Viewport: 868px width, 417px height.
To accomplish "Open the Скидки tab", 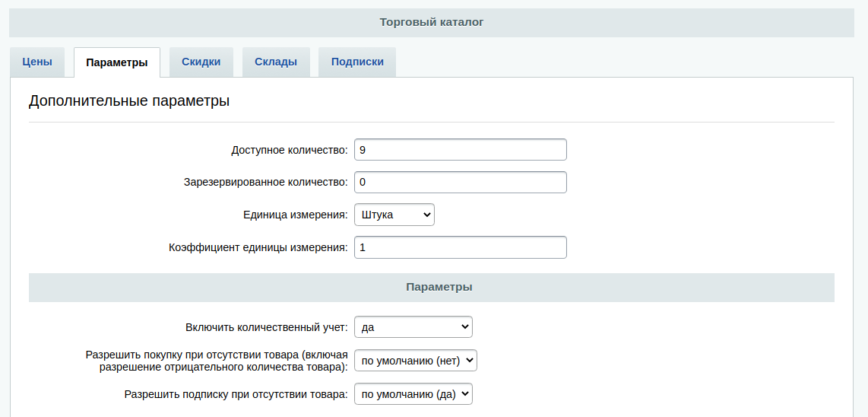I will (201, 62).
